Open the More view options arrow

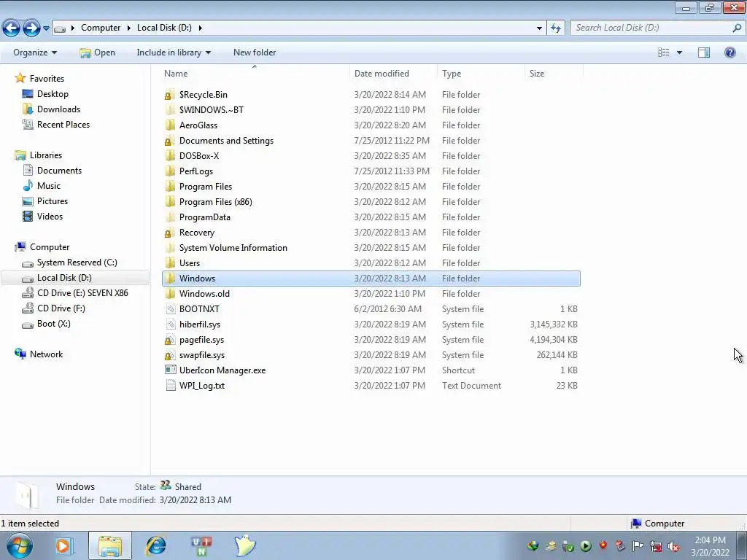[x=679, y=52]
